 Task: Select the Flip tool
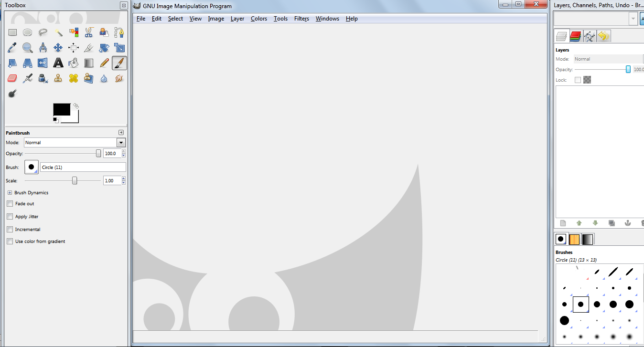click(43, 63)
